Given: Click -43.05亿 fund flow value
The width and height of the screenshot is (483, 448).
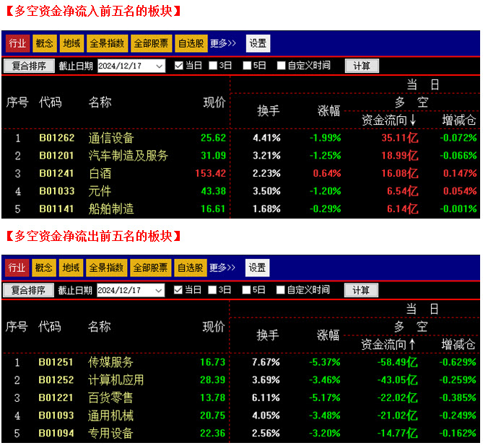Looking at the screenshot, I should click(x=397, y=379).
